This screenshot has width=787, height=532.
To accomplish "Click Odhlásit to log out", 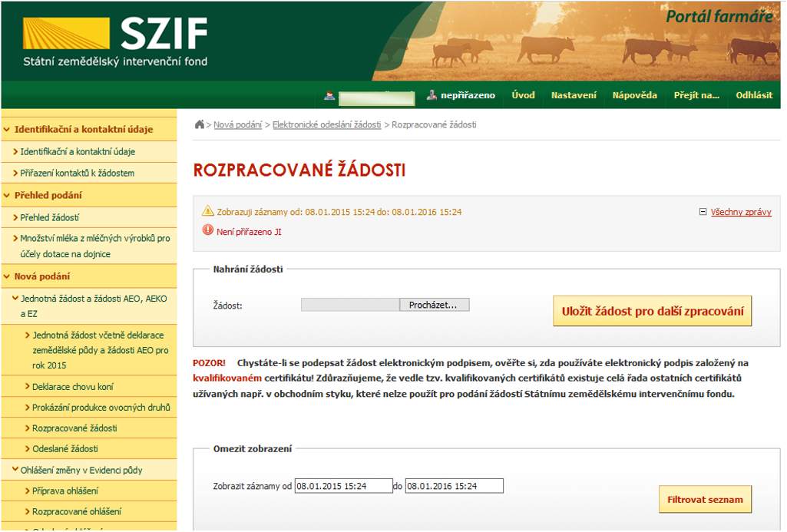I will point(754,95).
